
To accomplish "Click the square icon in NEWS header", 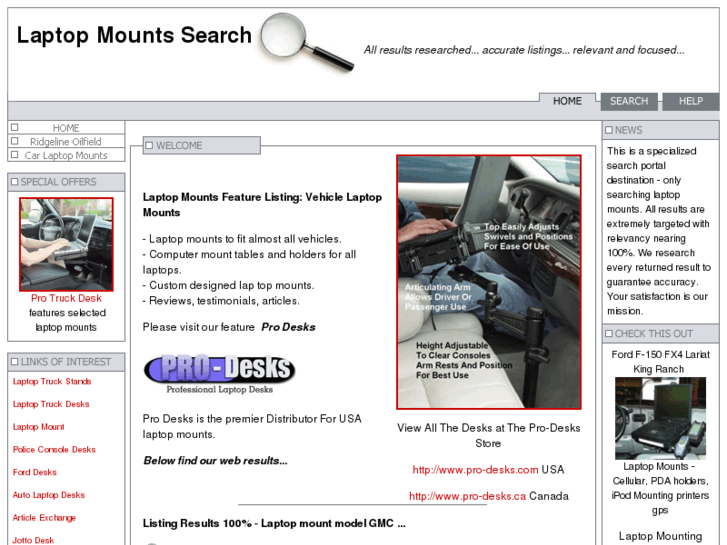I will pos(609,130).
